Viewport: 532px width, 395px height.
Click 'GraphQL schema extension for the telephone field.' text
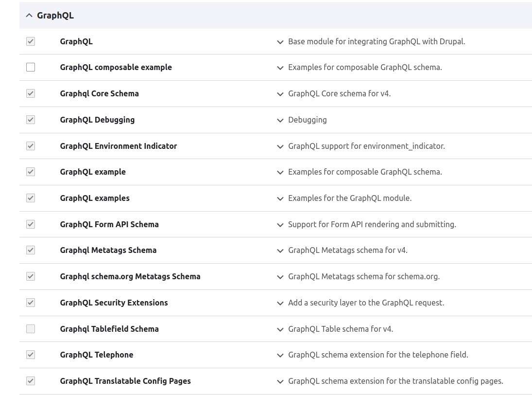click(x=378, y=355)
